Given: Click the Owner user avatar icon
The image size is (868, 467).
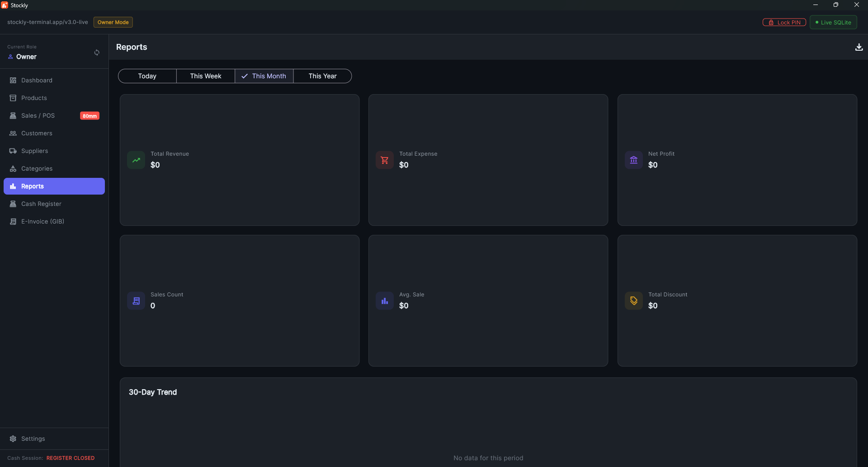Looking at the screenshot, I should coord(10,57).
